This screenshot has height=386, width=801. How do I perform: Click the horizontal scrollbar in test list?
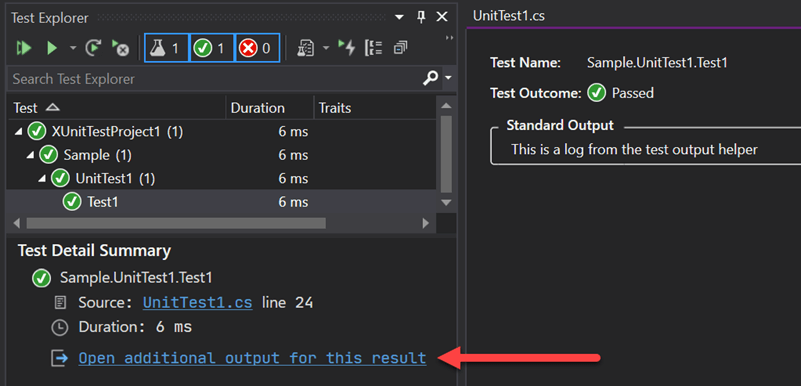point(176,223)
